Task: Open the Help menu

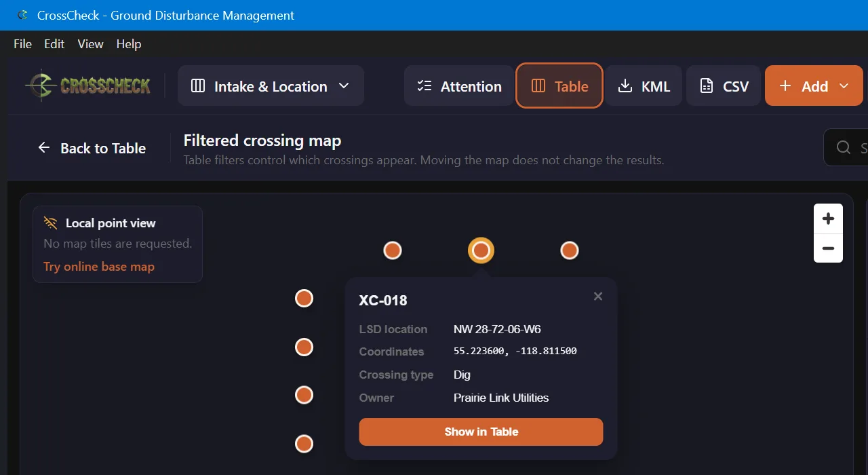Action: point(129,43)
